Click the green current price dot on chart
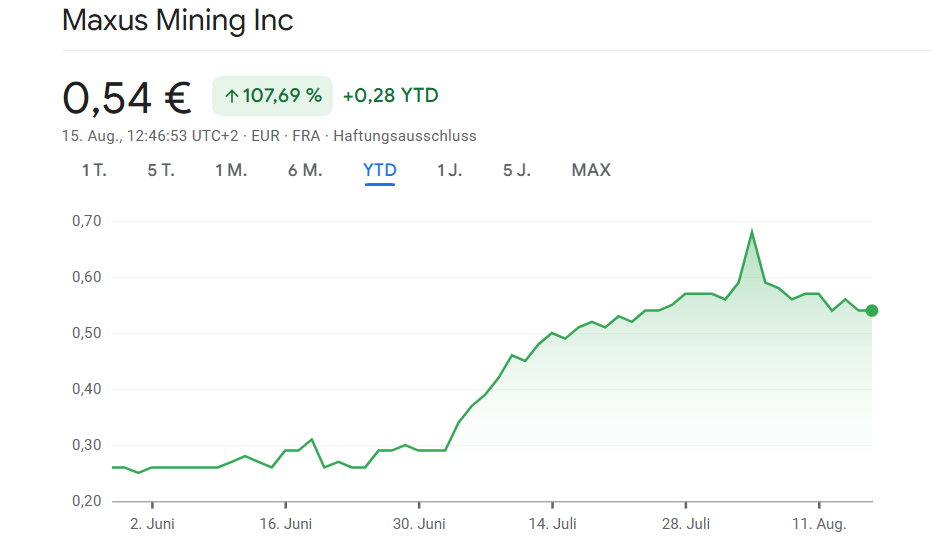 coord(872,311)
